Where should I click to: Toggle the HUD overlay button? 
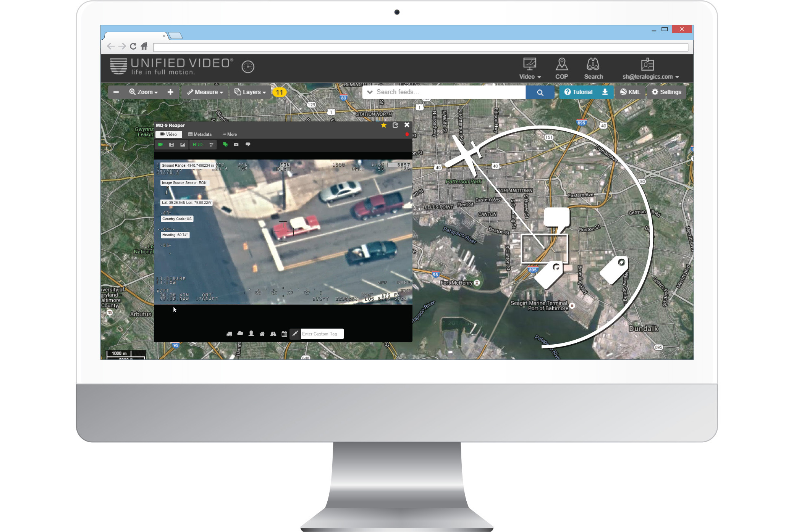click(x=197, y=145)
